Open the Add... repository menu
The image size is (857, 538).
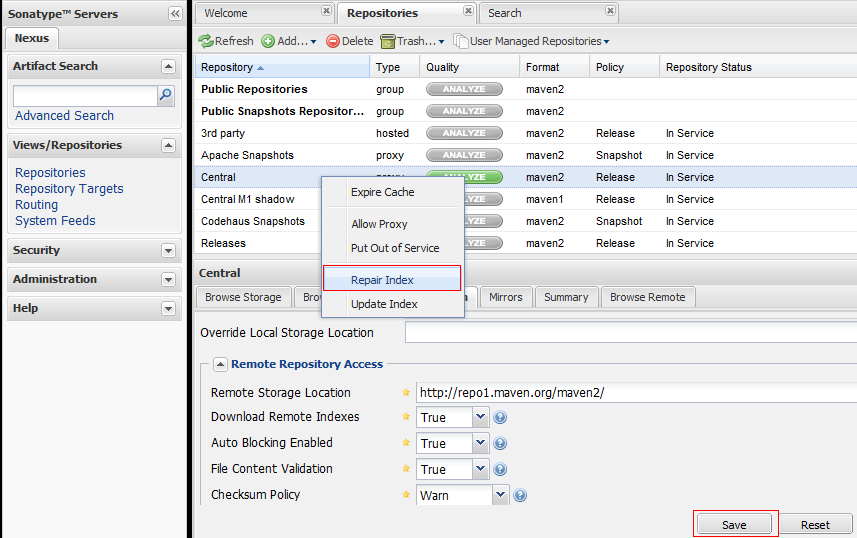point(289,41)
